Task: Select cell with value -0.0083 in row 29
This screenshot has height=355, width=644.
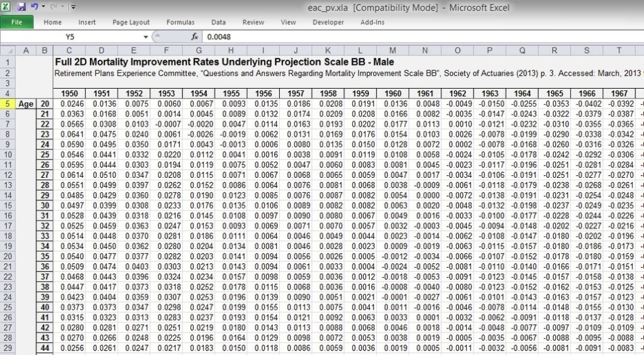Action: [619, 348]
